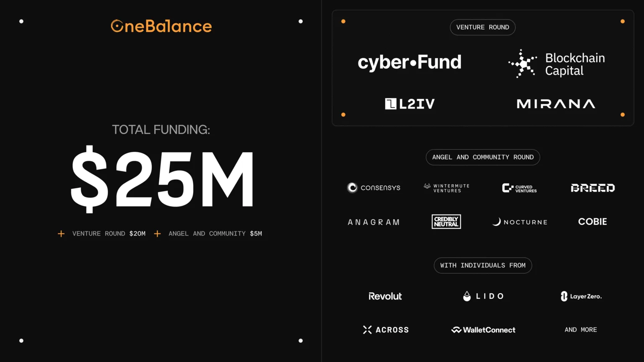Click the Across logo

[386, 330]
